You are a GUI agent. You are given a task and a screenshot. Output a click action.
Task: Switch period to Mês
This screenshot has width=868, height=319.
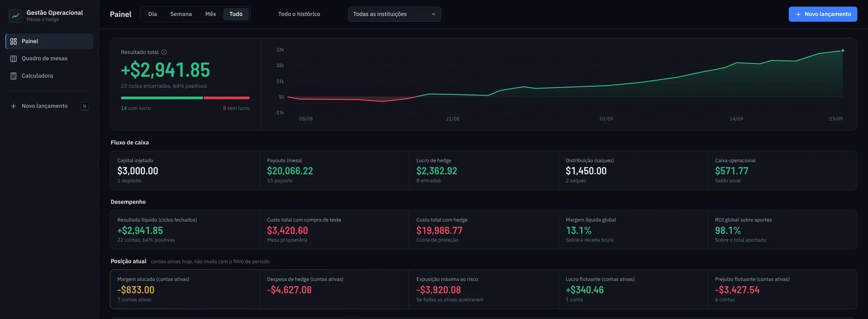point(210,14)
